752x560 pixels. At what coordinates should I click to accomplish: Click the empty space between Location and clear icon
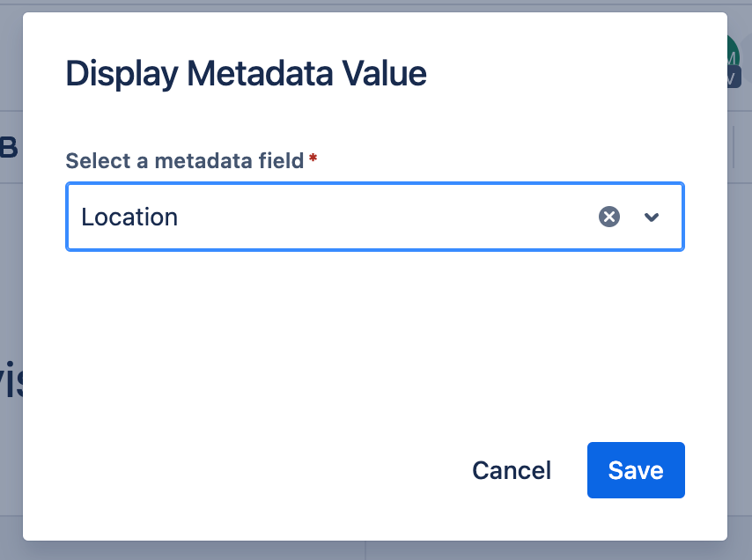pos(387,217)
